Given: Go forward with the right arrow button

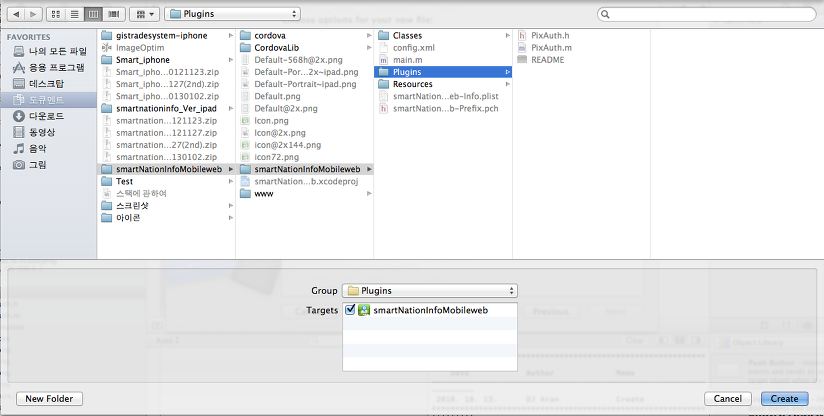Looking at the screenshot, I should pos(33,14).
